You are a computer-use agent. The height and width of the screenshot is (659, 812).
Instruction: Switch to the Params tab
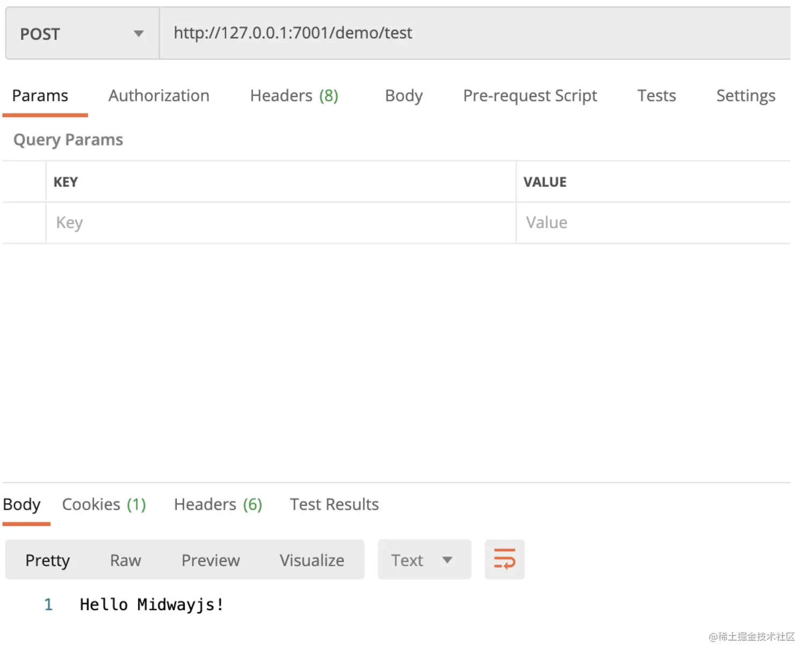[40, 96]
